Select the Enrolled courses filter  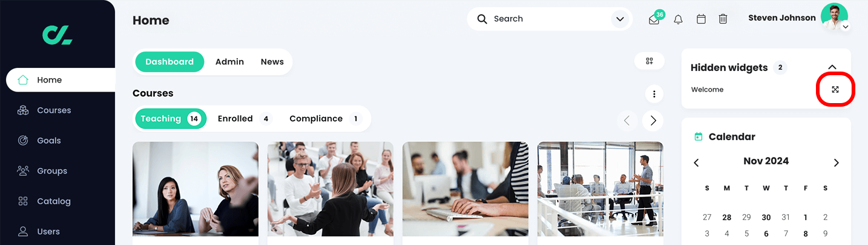245,119
